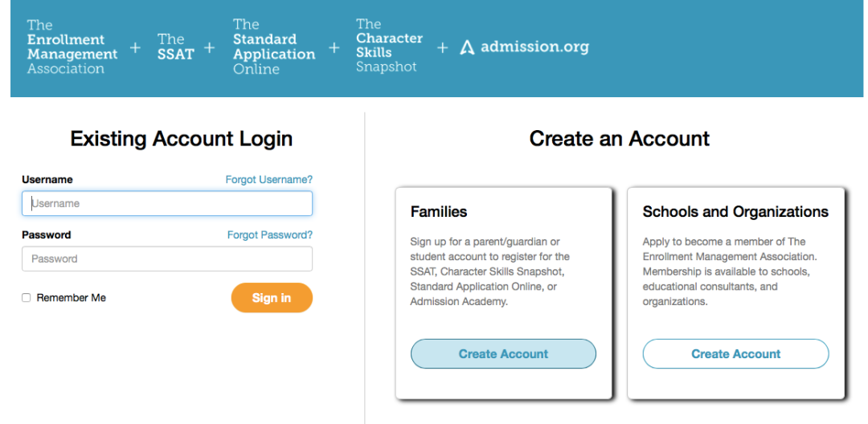
Task: Click The Enrollment Management Association logo
Action: coord(72,47)
